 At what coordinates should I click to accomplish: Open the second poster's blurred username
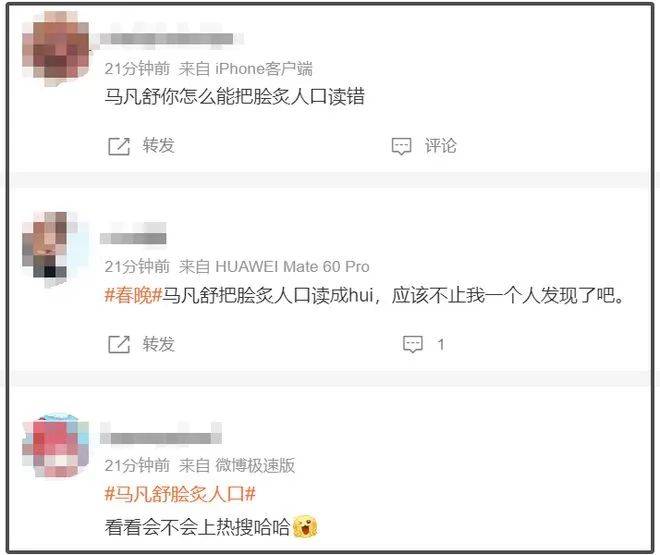click(133, 238)
